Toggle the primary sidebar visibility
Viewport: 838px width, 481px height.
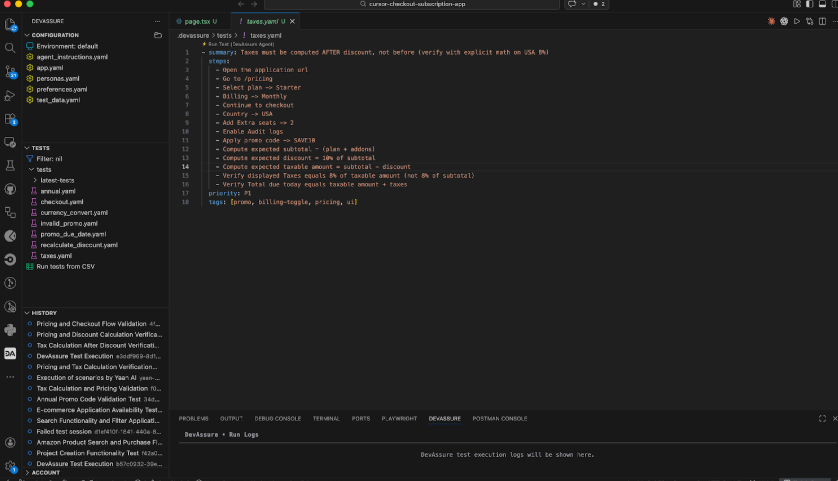click(x=810, y=4)
